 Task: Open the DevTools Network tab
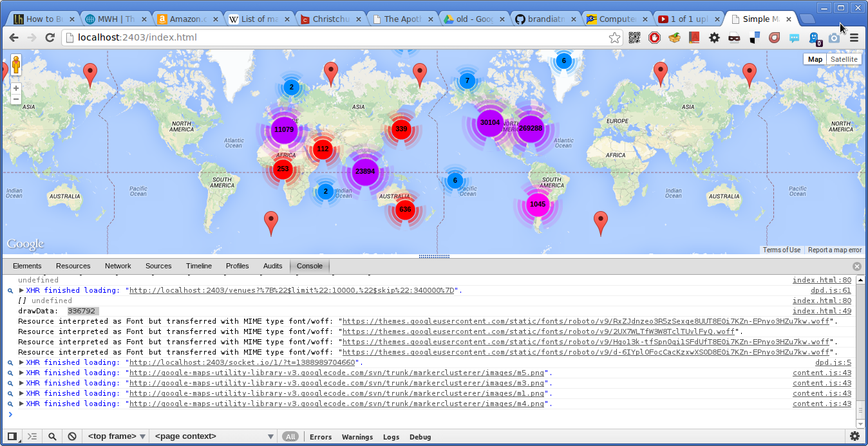click(118, 266)
